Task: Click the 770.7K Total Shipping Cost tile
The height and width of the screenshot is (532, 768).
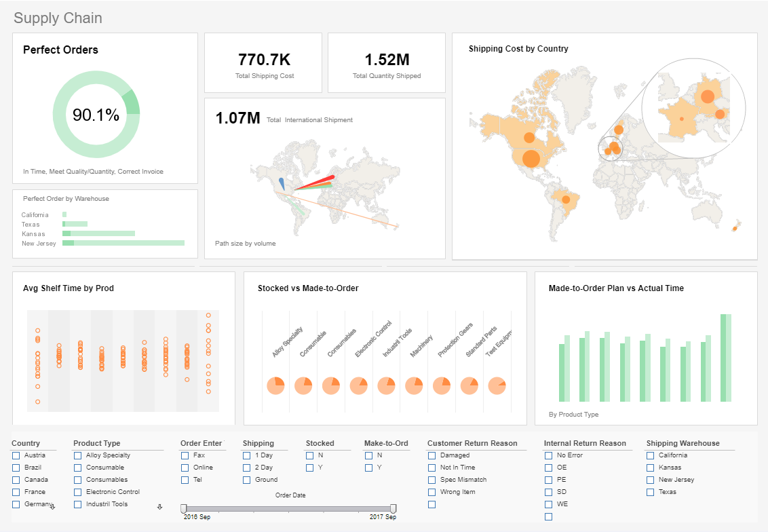Action: click(x=263, y=63)
